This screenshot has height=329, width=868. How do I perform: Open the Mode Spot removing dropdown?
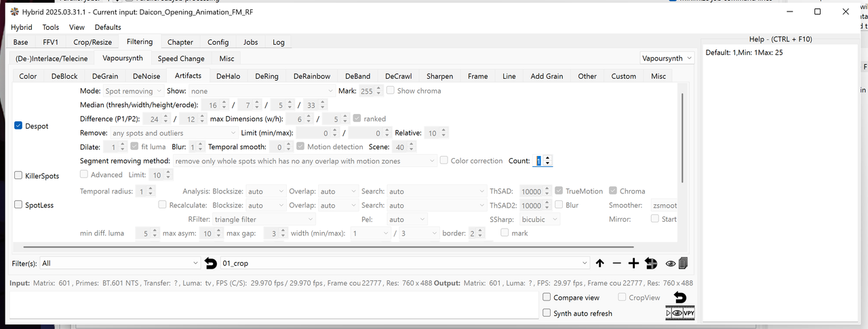pyautogui.click(x=133, y=91)
